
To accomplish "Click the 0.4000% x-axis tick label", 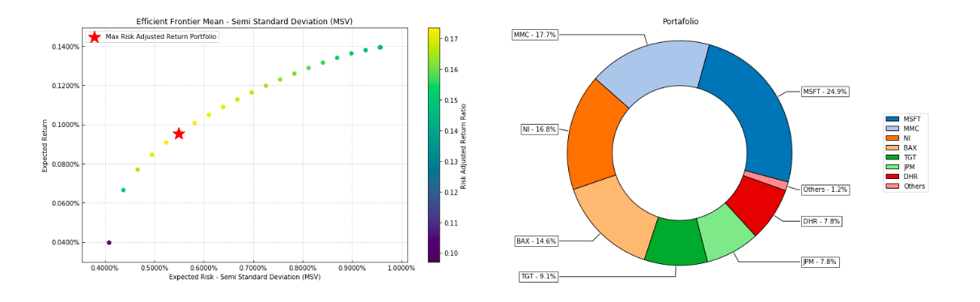I will tap(105, 268).
